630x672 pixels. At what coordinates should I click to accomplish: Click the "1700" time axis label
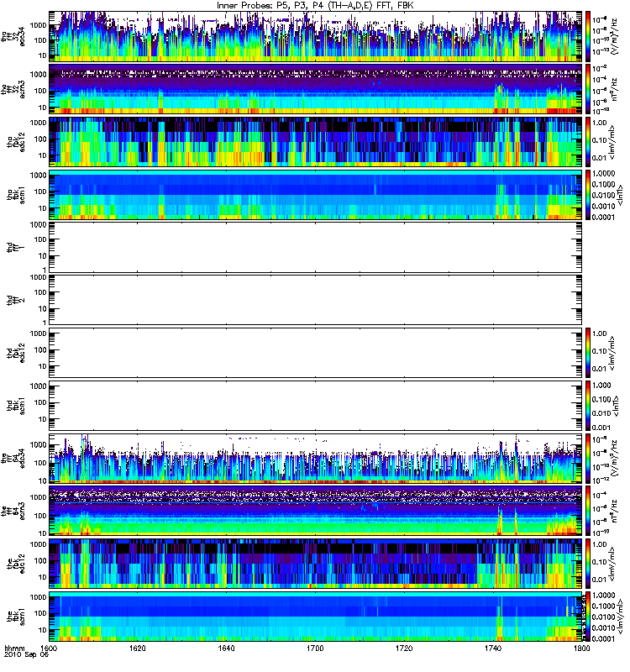coord(315,648)
